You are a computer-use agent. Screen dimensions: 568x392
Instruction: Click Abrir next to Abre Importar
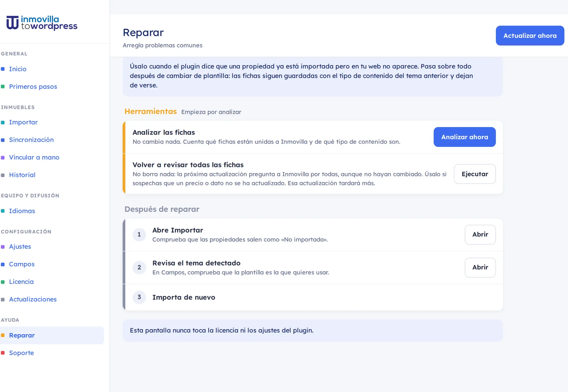click(x=480, y=234)
